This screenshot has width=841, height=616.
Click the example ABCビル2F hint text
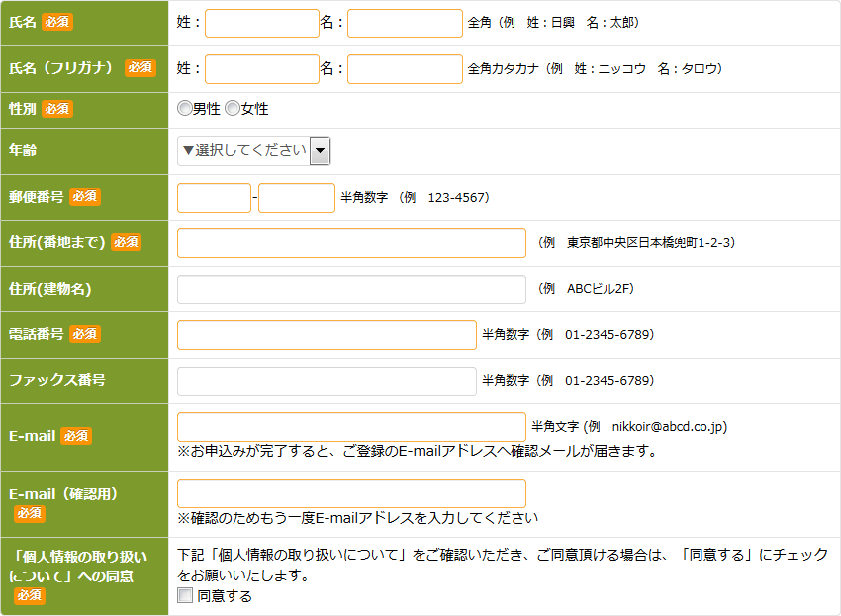(587, 289)
